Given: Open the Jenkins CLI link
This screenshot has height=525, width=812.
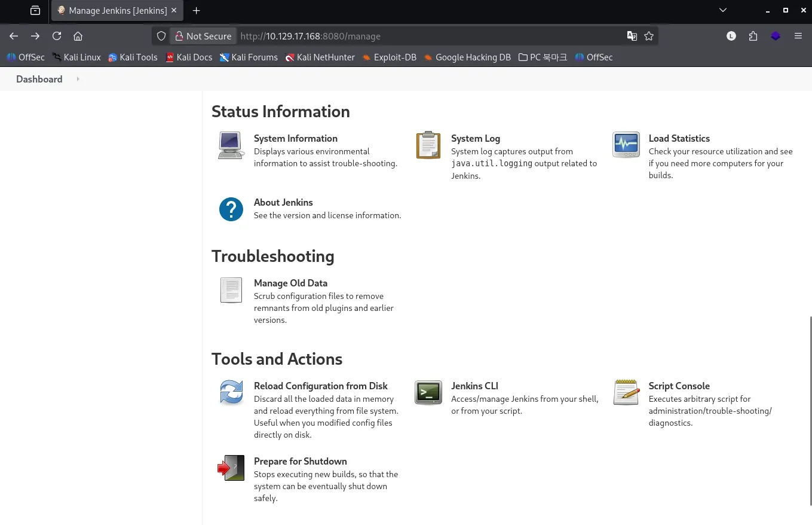Looking at the screenshot, I should click(475, 386).
